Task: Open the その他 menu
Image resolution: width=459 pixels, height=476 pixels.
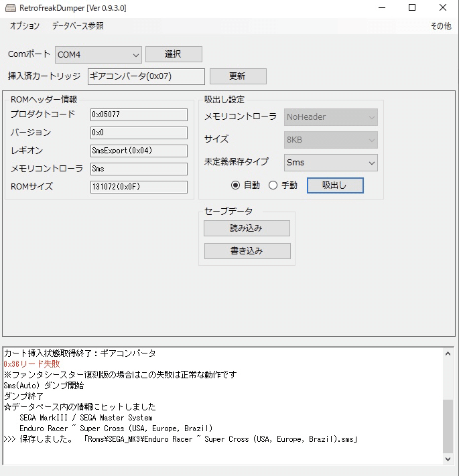Action: 441,26
